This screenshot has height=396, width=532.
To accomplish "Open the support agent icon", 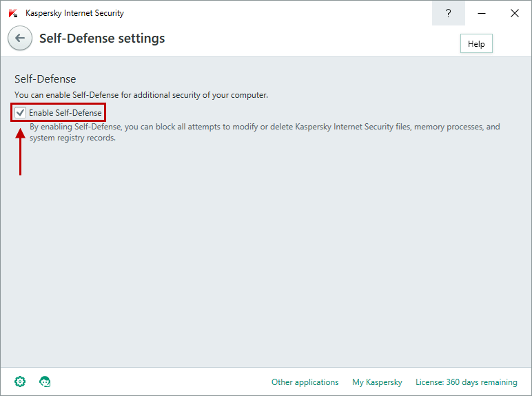I will click(45, 382).
